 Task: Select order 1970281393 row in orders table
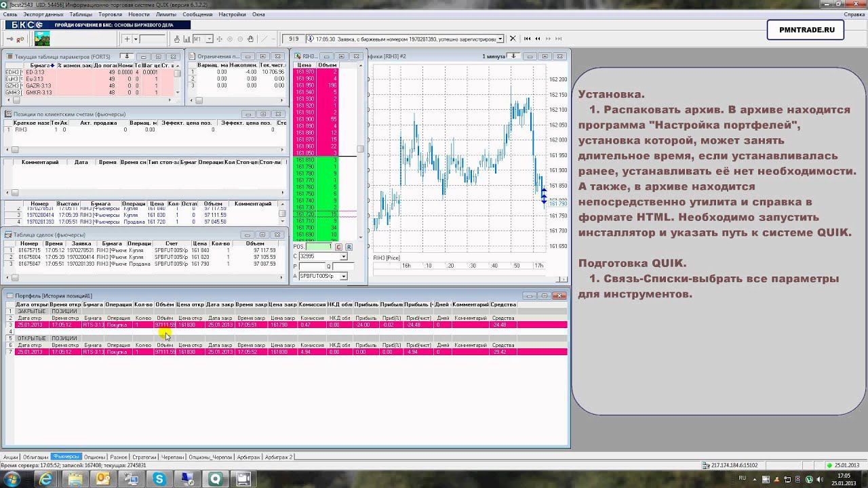pyautogui.click(x=142, y=222)
